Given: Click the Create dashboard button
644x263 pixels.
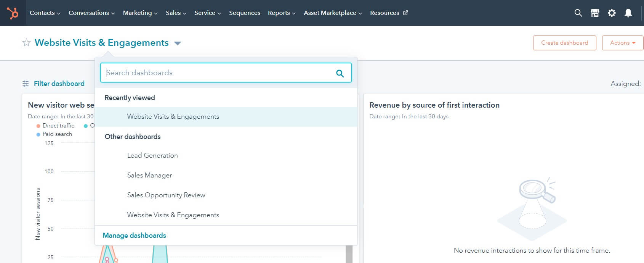Looking at the screenshot, I should [x=564, y=43].
